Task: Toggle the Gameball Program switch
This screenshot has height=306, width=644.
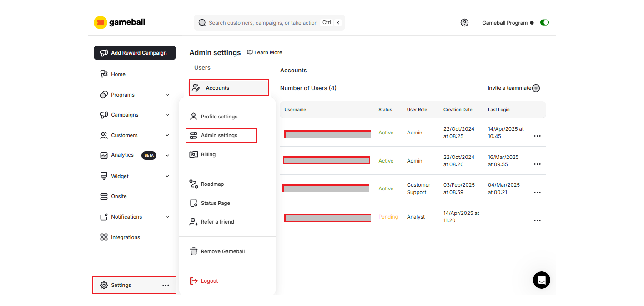Action: [x=544, y=22]
